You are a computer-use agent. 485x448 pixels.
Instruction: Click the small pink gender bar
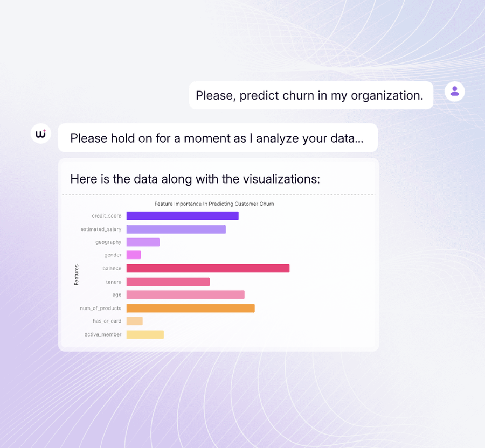point(134,255)
